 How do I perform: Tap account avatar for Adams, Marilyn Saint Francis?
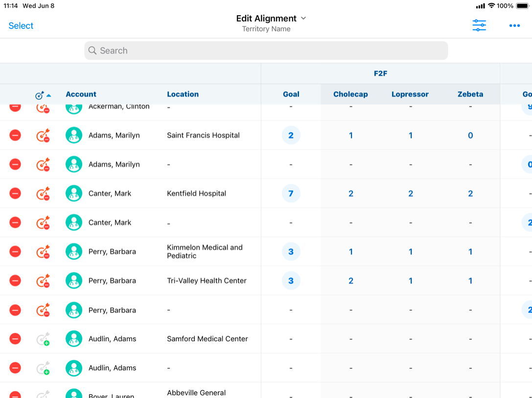(74, 135)
